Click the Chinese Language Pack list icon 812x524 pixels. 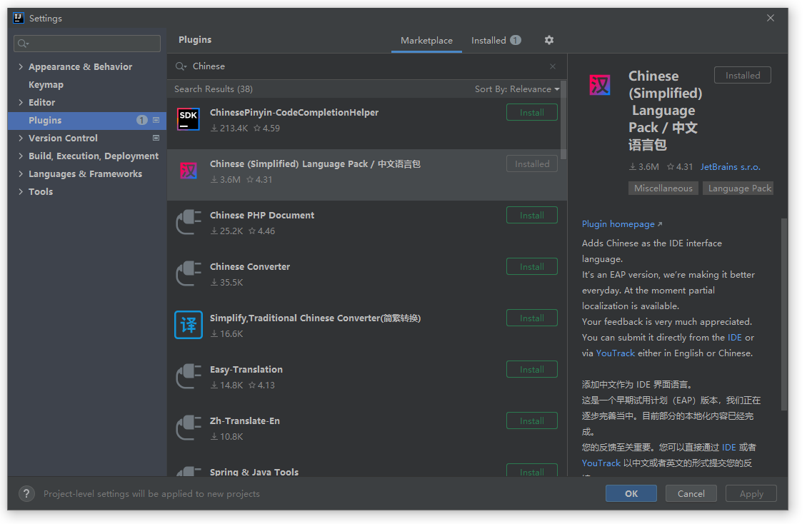point(189,171)
